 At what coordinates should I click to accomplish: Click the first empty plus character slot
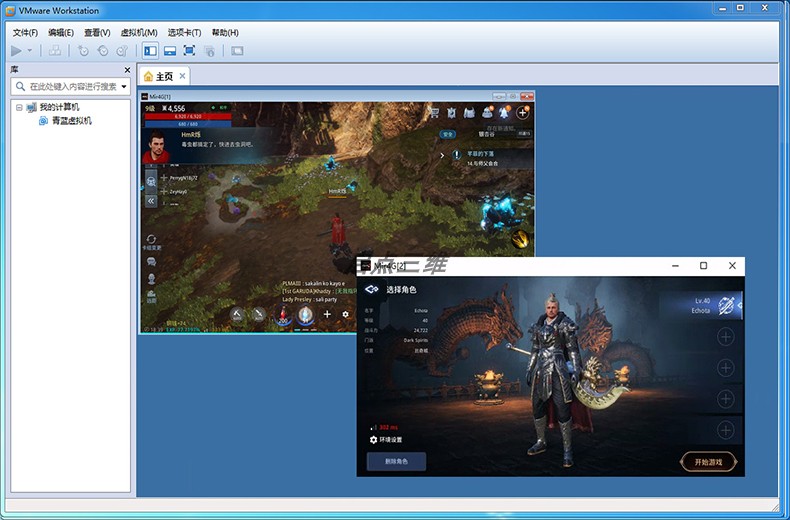726,337
